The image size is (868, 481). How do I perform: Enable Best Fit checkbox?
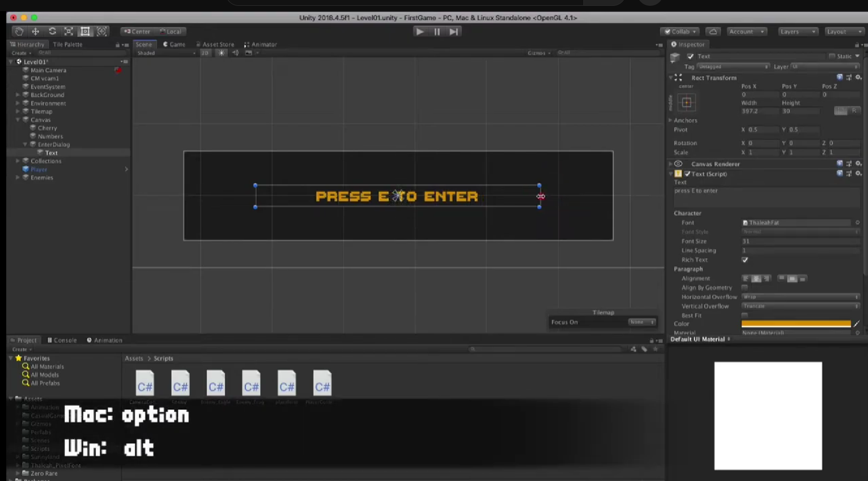(x=745, y=315)
